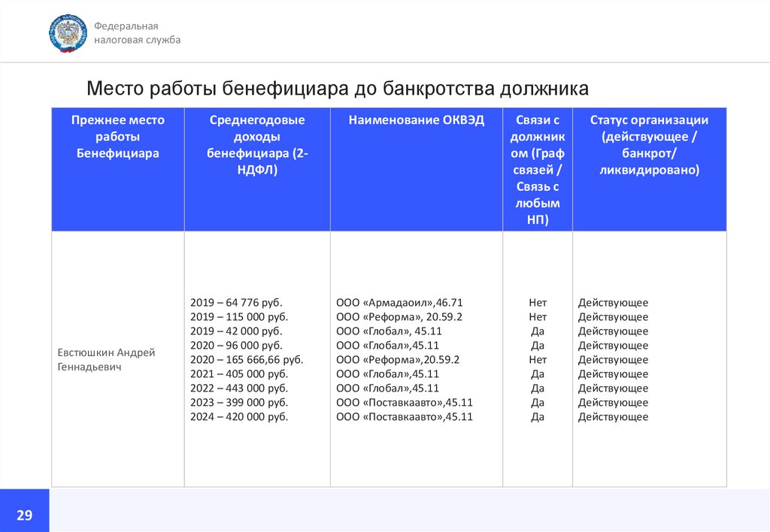Click the income entry '2021 – 405 000 руб.'
Screen dimensions: 770x532
click(239, 374)
